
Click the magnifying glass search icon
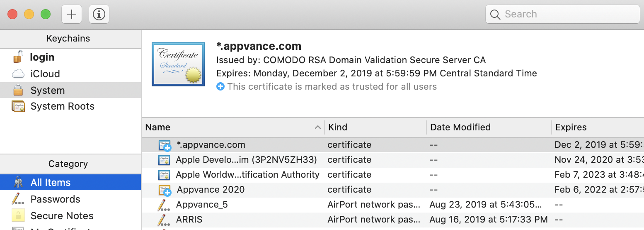tap(495, 15)
